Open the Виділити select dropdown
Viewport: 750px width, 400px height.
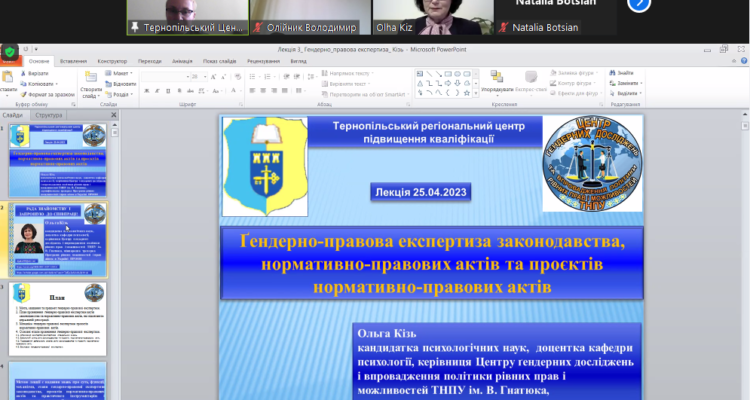tap(626, 93)
